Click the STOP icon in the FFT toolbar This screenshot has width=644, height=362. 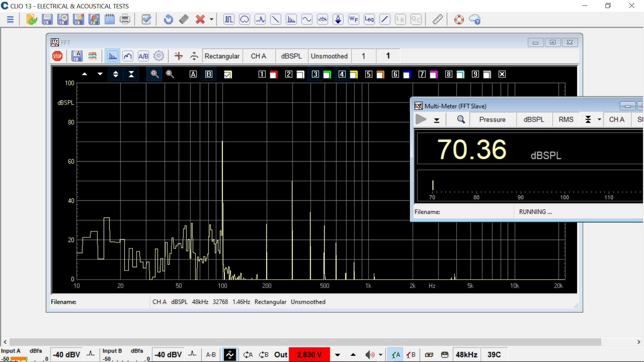(57, 56)
